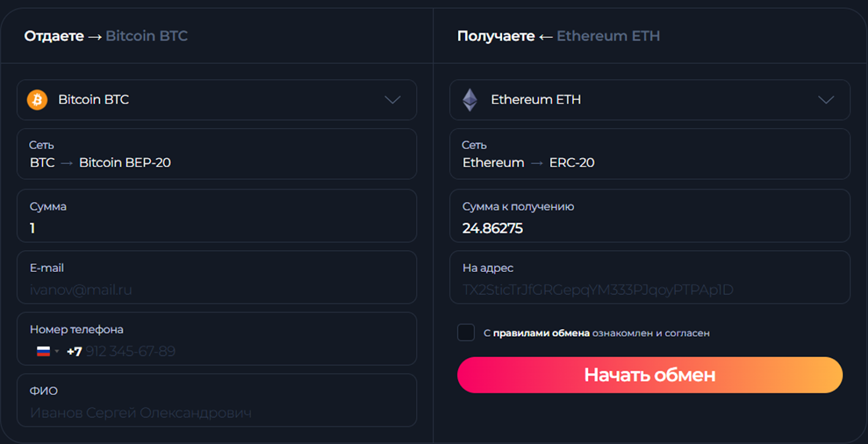Check the exchange rules agreement checkbox
This screenshot has width=868, height=444.
coord(466,333)
